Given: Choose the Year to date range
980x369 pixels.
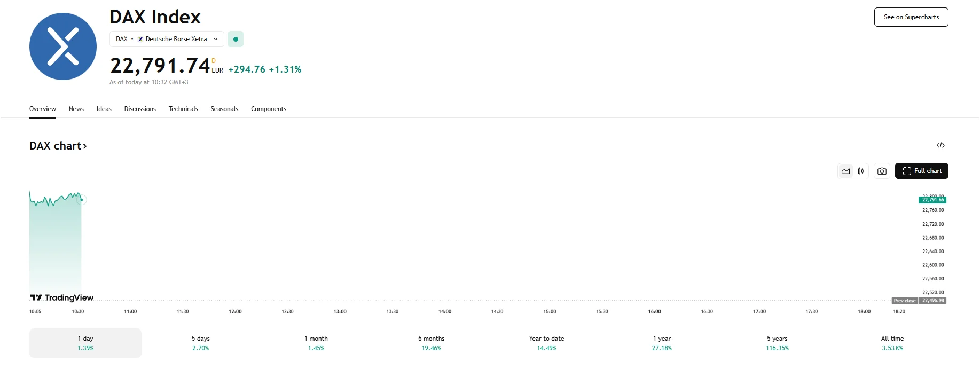Looking at the screenshot, I should 546,343.
